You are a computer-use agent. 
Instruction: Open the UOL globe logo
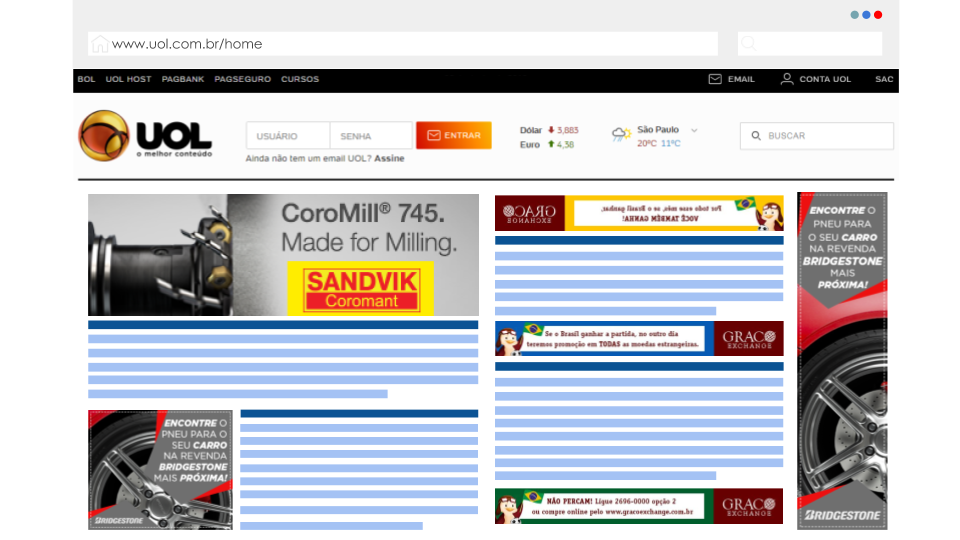tap(103, 135)
